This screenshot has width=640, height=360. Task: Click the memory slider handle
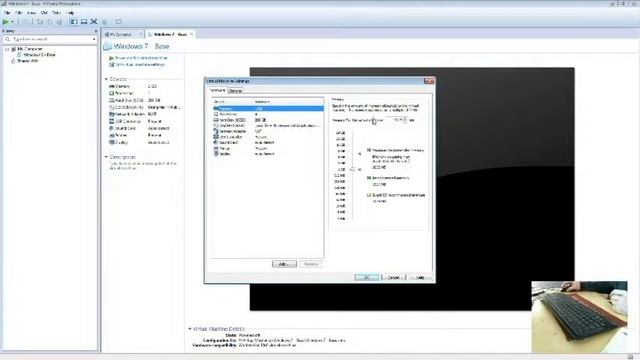(x=353, y=169)
